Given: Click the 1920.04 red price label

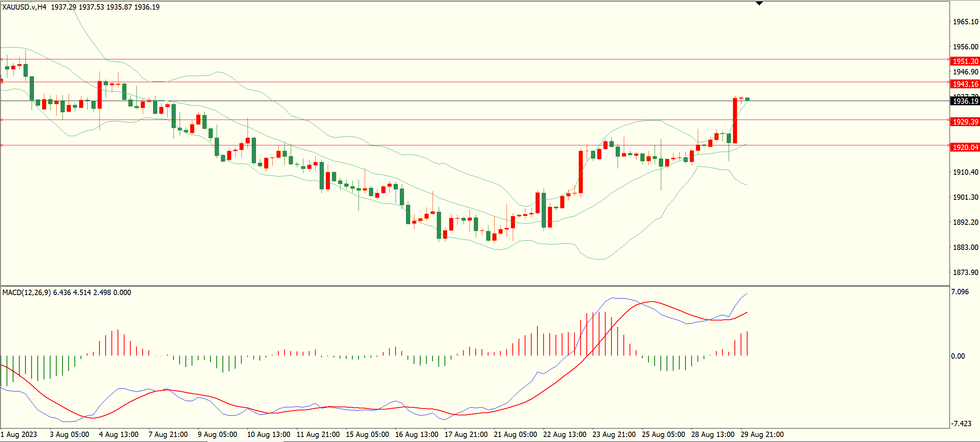Looking at the screenshot, I should coord(965,147).
